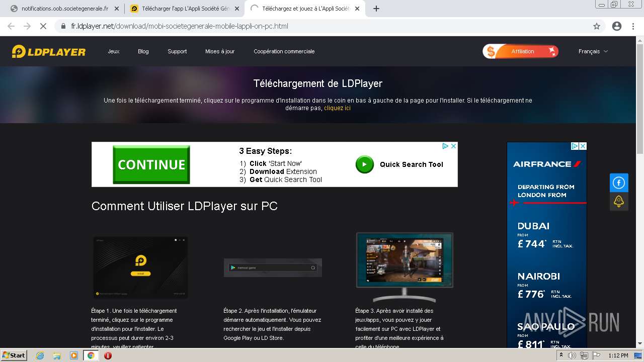Close the Télécharger l'app tab

(x=237, y=9)
